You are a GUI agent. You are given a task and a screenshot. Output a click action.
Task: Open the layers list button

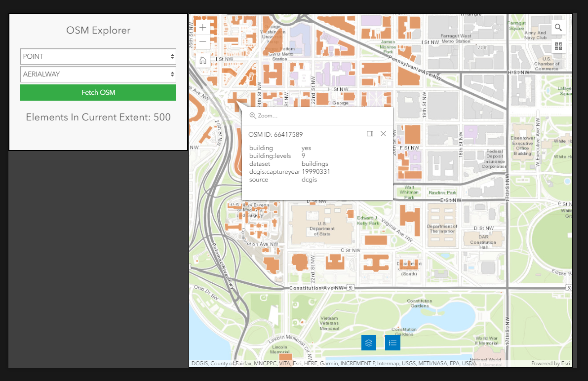[x=369, y=343]
